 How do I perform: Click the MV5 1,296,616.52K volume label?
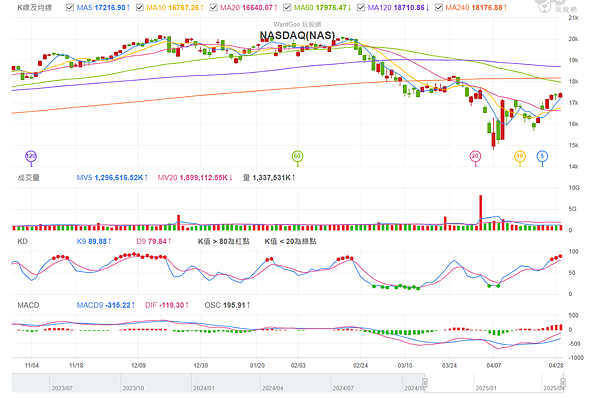tap(112, 178)
